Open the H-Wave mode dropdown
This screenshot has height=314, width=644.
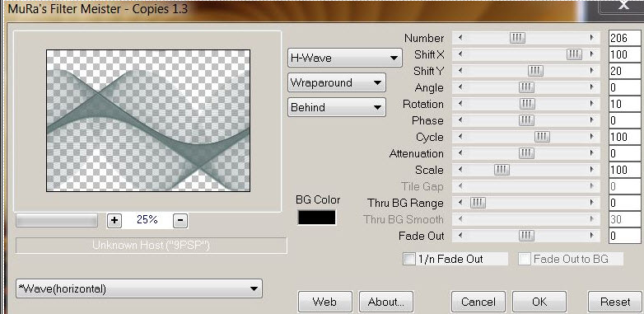click(x=344, y=58)
